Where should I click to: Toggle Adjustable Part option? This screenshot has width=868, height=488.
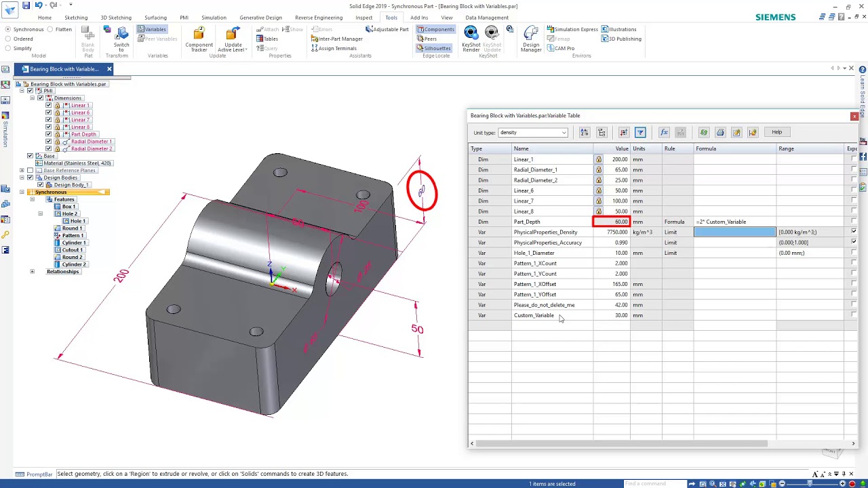click(x=387, y=29)
